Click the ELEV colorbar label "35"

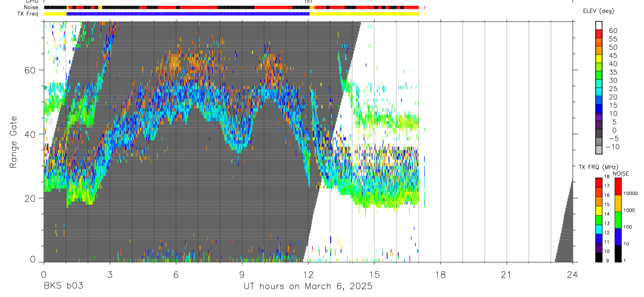(x=613, y=72)
